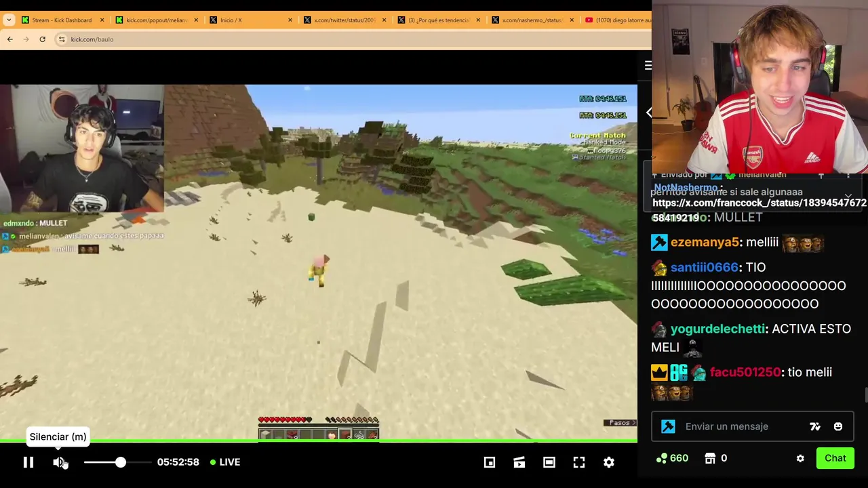Switch to diego latorre YouTube tab
This screenshot has height=488, width=868.
617,20
